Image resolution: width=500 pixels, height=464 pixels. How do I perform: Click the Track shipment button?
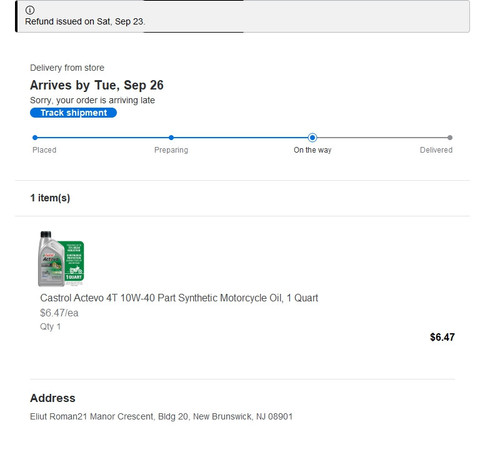73,113
